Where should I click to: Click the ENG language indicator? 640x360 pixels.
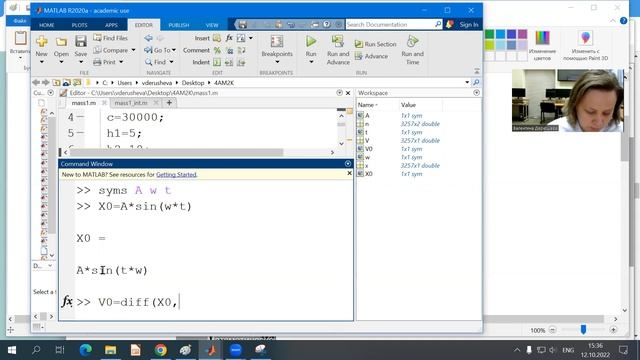coord(568,350)
